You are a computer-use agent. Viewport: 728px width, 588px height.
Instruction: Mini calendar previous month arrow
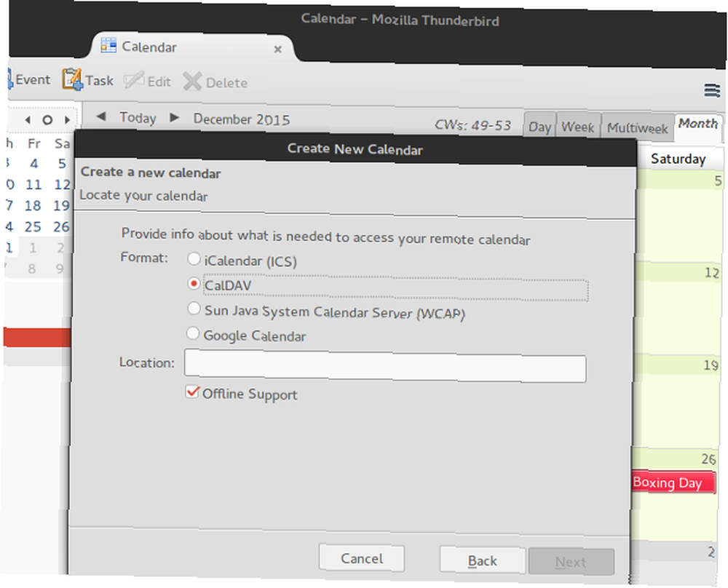coord(28,120)
